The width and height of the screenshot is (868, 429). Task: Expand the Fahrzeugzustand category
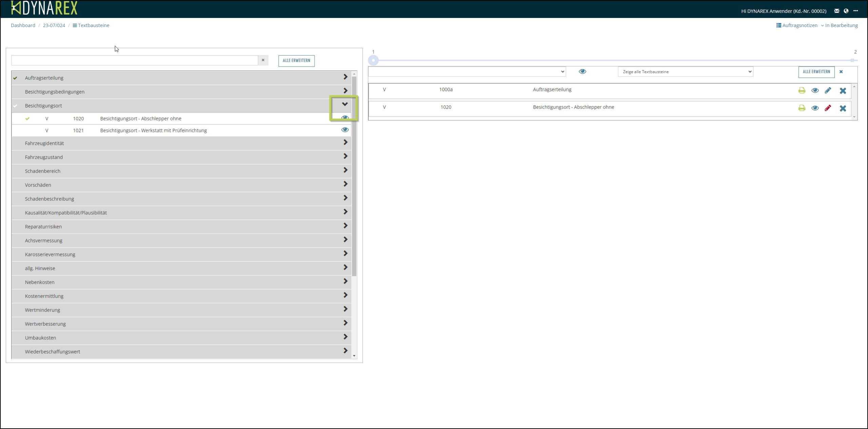coord(345,156)
